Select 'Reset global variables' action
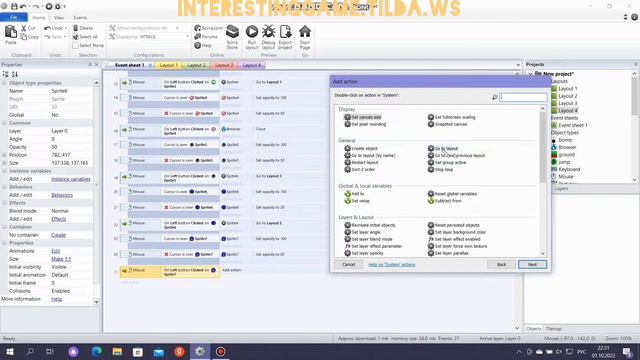 (452, 194)
